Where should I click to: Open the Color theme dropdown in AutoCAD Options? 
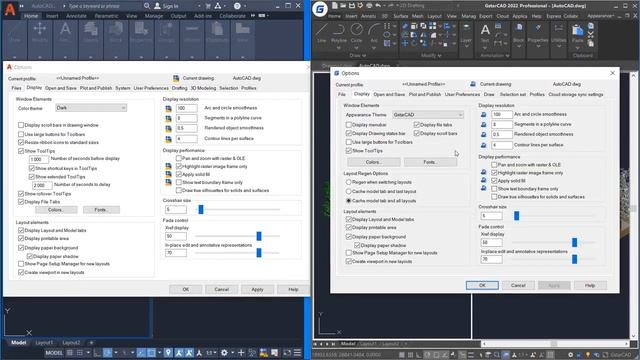point(91,108)
